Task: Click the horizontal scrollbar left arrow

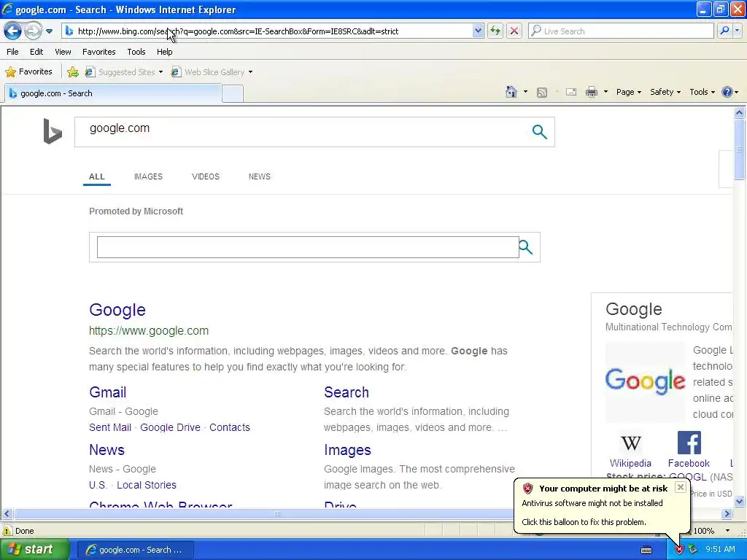Action: (x=7, y=514)
